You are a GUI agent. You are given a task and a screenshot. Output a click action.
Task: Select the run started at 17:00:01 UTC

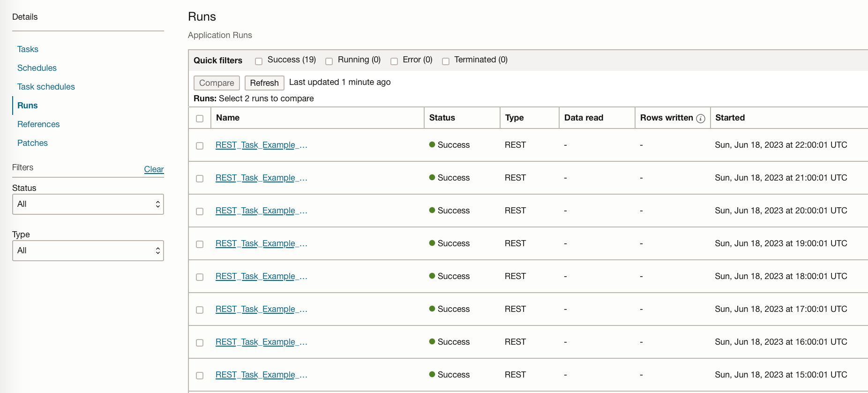coord(200,310)
